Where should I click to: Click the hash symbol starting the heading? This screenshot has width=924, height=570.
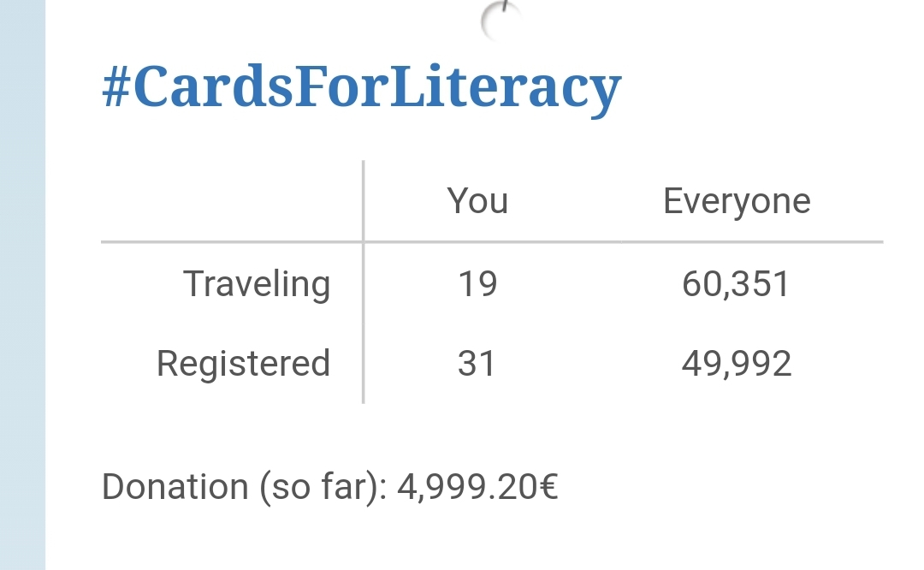coord(117,87)
